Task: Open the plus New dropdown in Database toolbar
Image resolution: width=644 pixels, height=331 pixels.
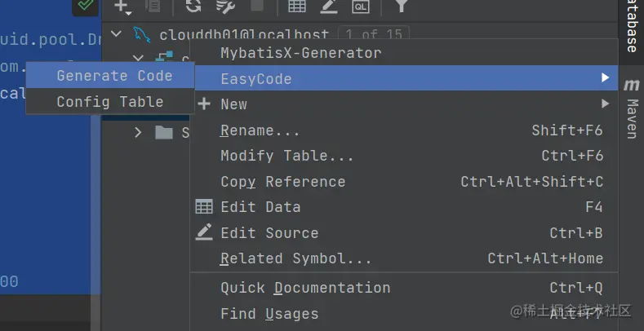Action: (x=122, y=7)
